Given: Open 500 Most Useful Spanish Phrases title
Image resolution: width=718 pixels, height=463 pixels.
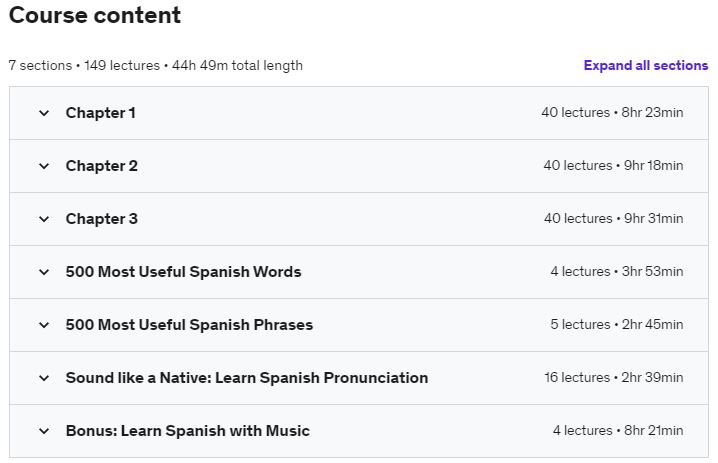Looking at the screenshot, I should [x=189, y=325].
